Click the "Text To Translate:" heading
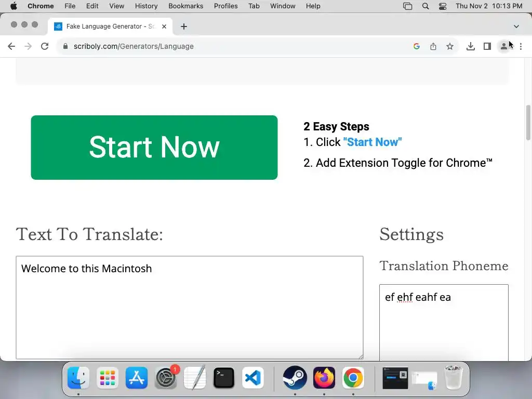Image resolution: width=532 pixels, height=399 pixels. tap(89, 234)
